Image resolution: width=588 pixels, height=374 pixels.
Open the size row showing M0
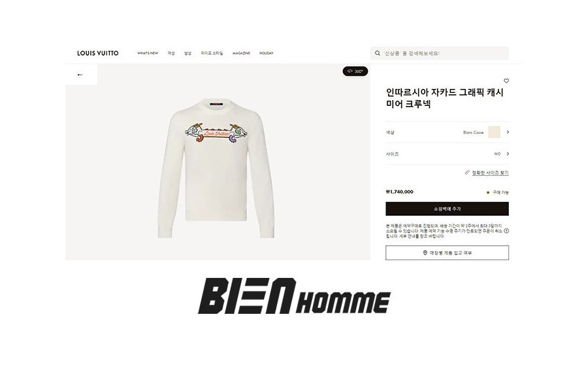pos(447,154)
